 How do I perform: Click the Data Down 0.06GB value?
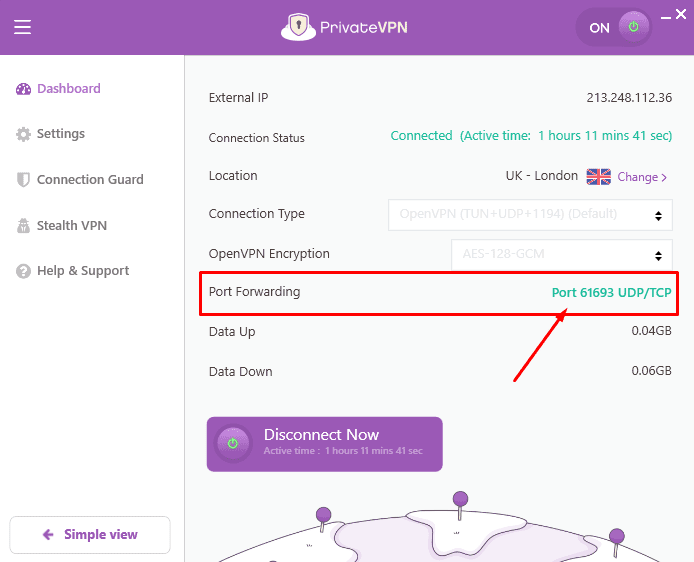[x=652, y=371]
